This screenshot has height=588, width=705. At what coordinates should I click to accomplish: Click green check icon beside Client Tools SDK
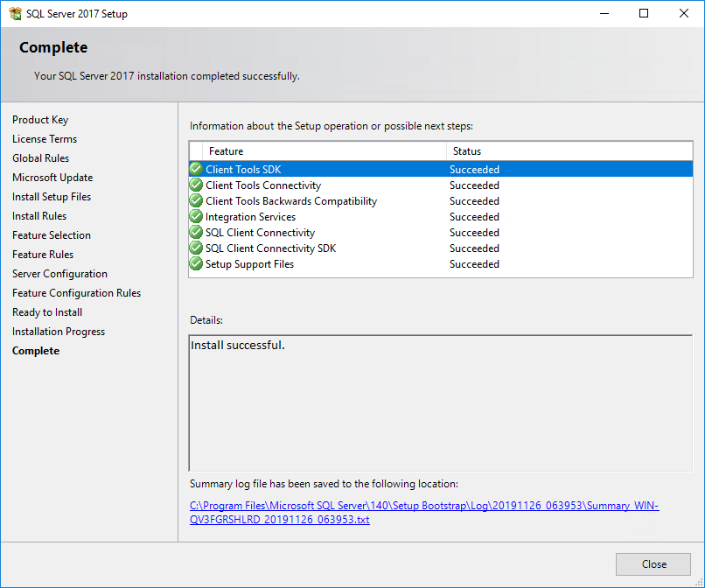pos(196,169)
